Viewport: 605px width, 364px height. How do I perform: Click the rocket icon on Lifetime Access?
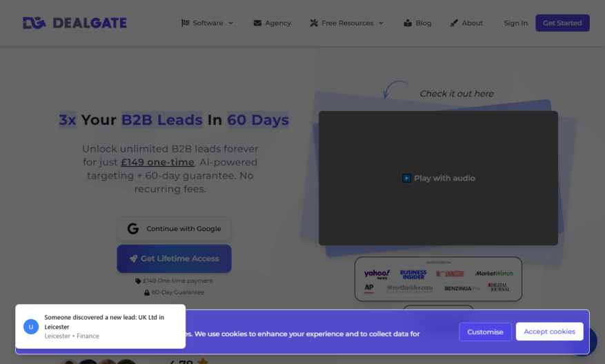pos(134,259)
